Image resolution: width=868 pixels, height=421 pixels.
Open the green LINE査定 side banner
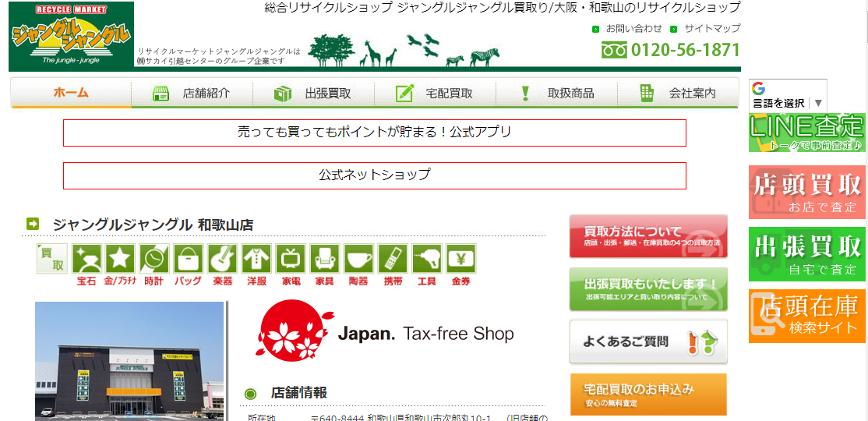point(807,133)
